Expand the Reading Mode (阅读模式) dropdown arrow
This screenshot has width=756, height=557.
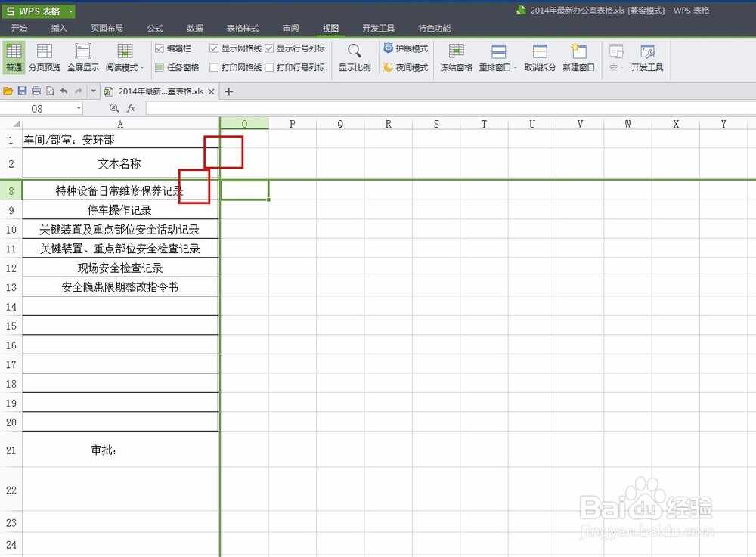point(142,68)
